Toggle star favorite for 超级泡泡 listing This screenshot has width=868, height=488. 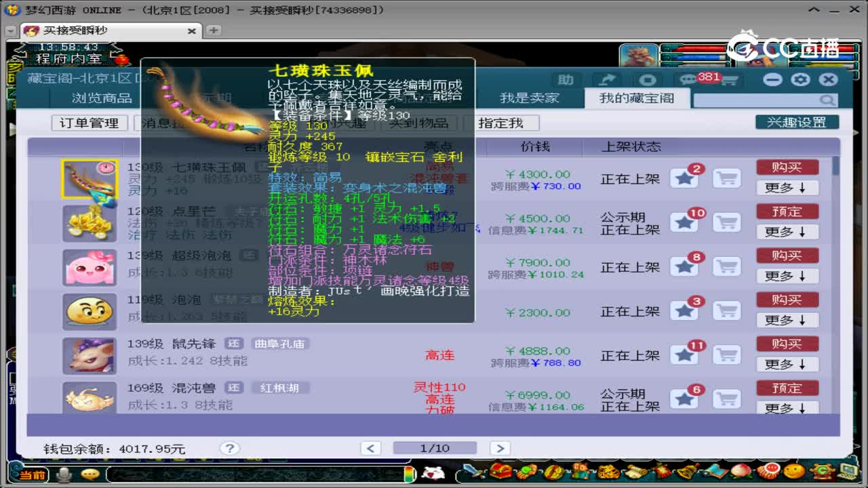(684, 267)
